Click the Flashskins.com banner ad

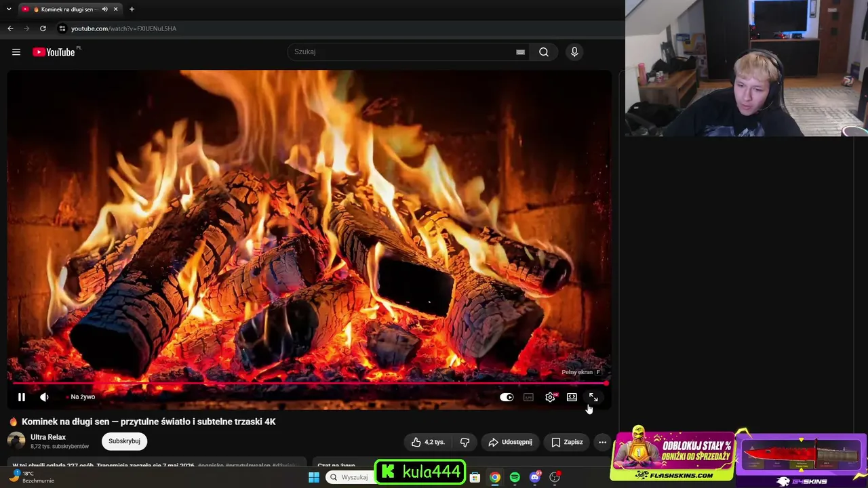point(673,454)
